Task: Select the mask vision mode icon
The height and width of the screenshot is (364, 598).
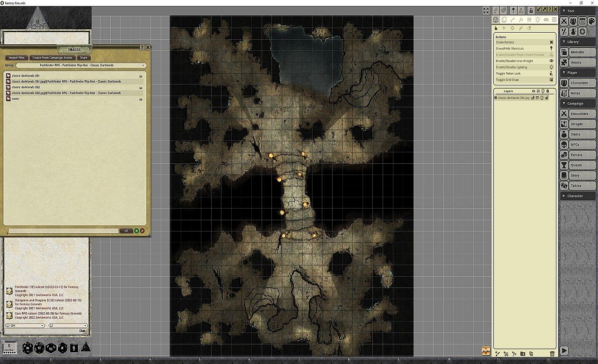Action: pyautogui.click(x=546, y=20)
